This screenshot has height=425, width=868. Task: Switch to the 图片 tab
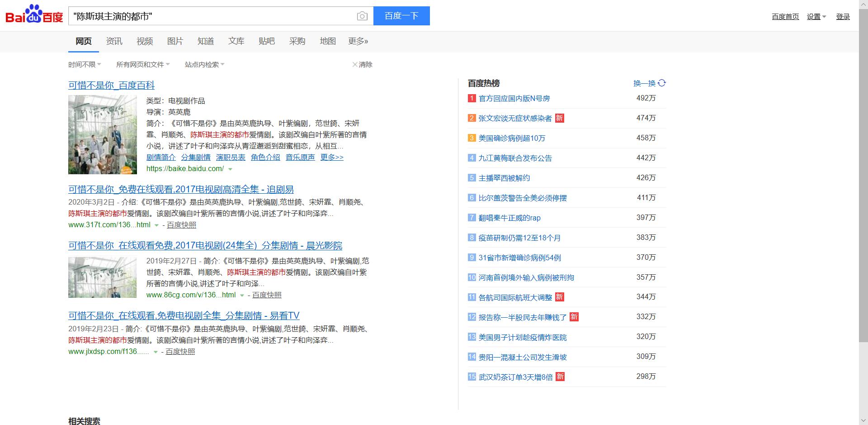(x=175, y=41)
